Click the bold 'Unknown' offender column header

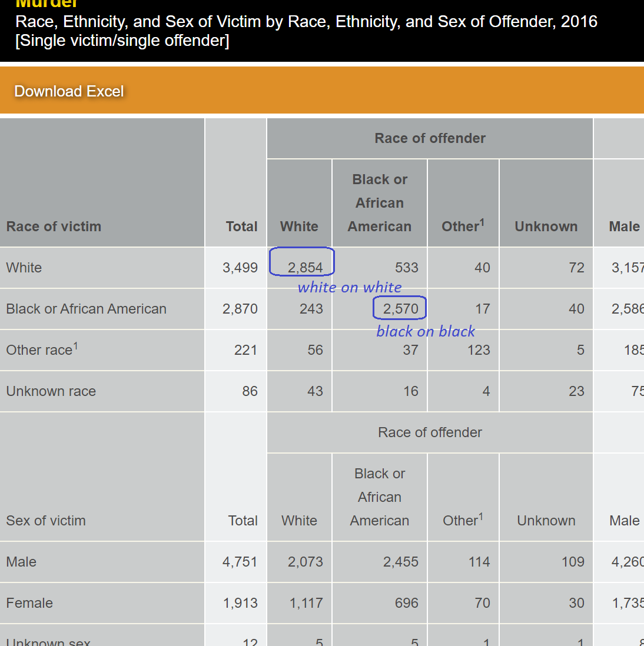[546, 227]
